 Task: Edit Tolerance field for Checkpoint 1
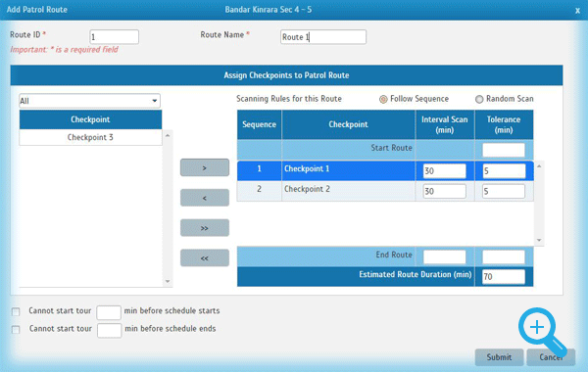click(504, 171)
